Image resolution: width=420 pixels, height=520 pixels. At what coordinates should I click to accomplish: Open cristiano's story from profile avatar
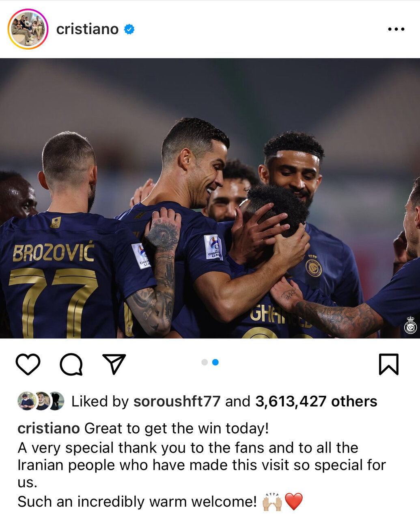coord(28,29)
